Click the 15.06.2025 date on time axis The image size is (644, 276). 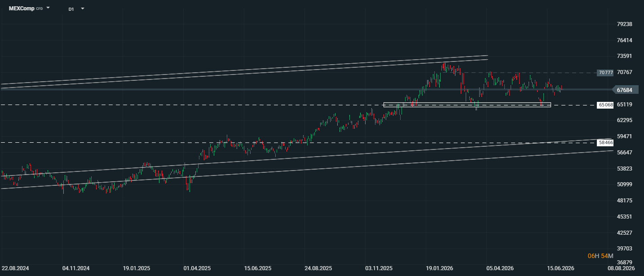(258, 268)
